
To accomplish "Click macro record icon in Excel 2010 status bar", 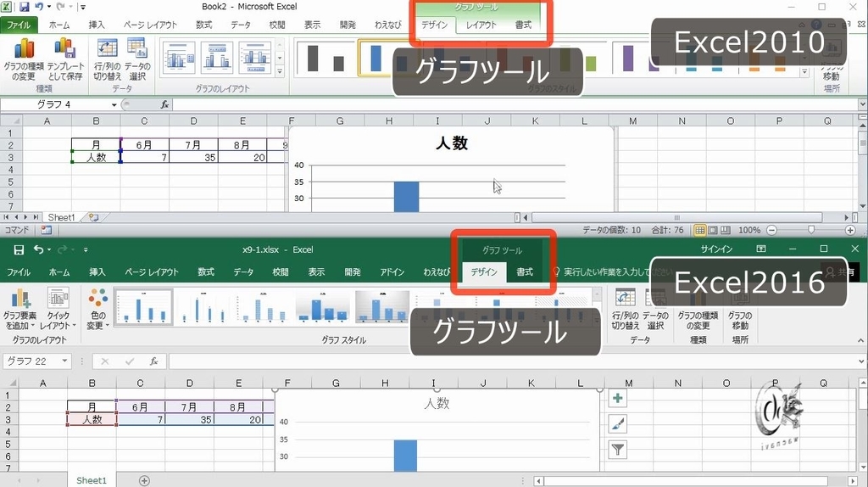I will tap(47, 230).
